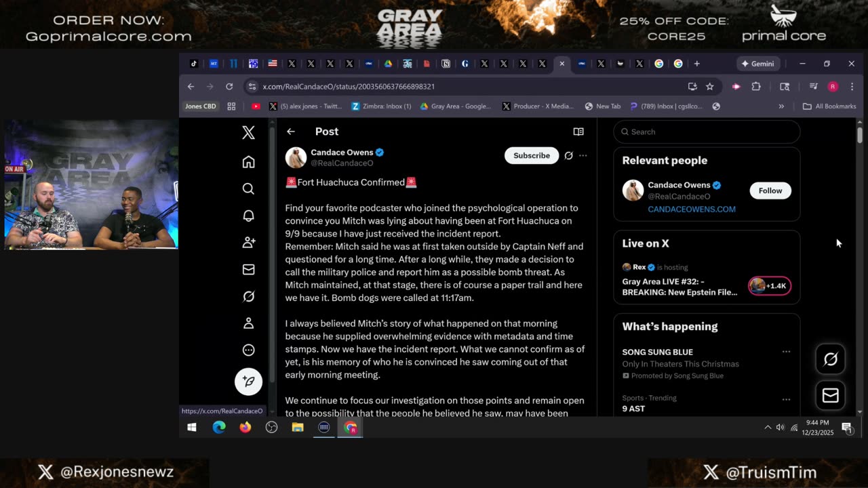Open the Notifications bell

click(248, 216)
